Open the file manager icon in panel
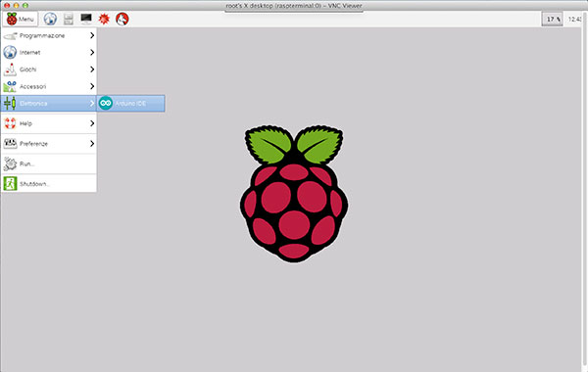 click(69, 19)
